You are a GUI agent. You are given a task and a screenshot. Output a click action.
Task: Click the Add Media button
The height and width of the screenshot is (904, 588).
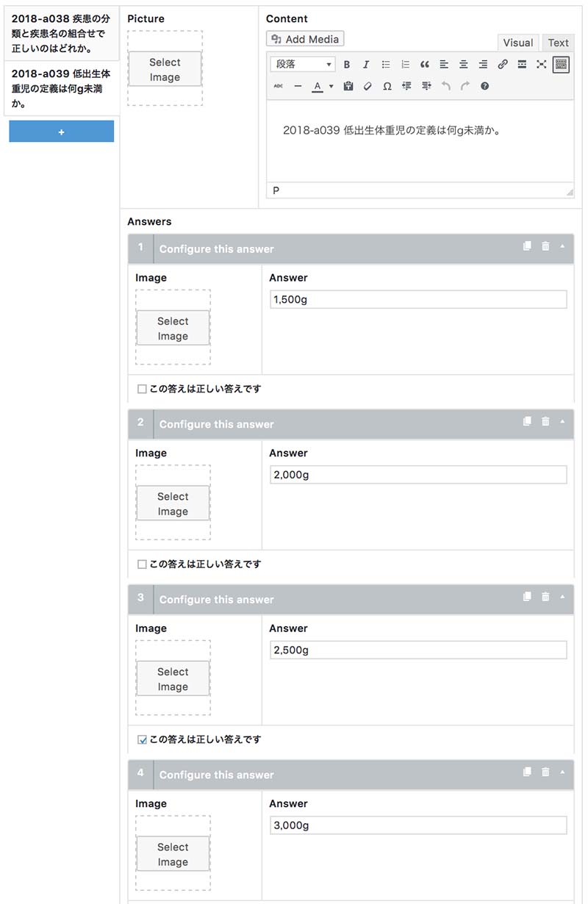click(x=305, y=39)
